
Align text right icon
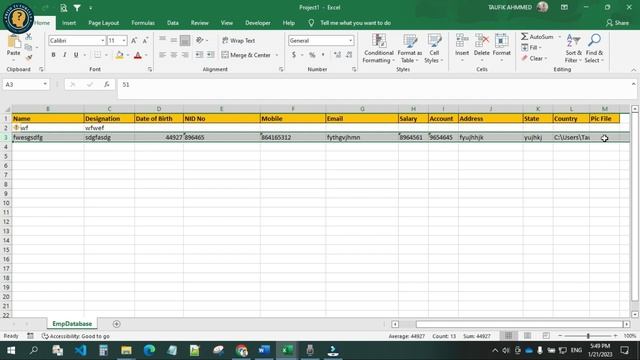(185, 55)
